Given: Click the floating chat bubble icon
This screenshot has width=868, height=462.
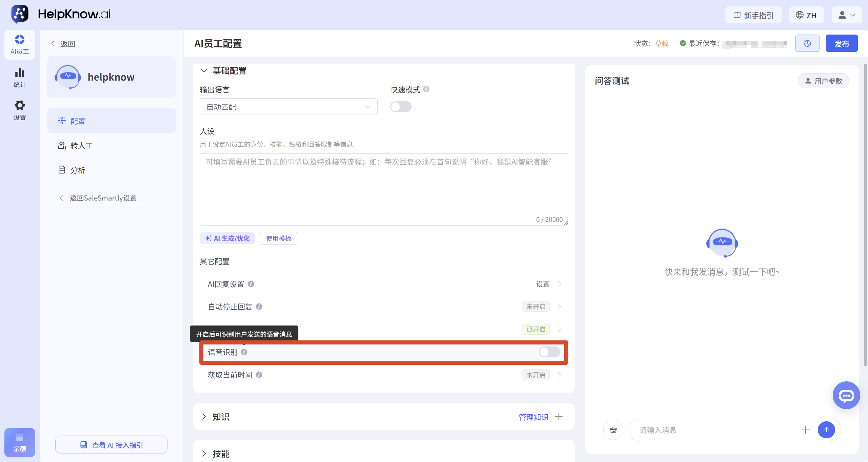Looking at the screenshot, I should pyautogui.click(x=846, y=395).
